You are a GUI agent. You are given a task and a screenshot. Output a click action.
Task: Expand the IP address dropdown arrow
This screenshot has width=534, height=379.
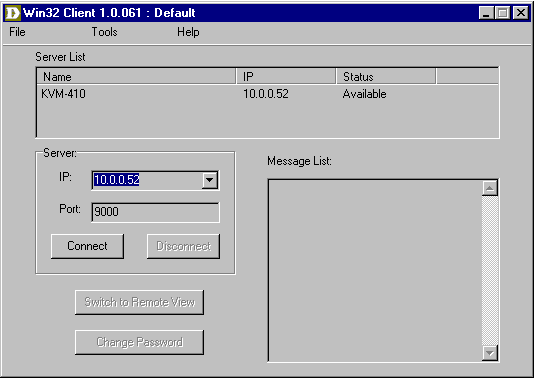(209, 180)
